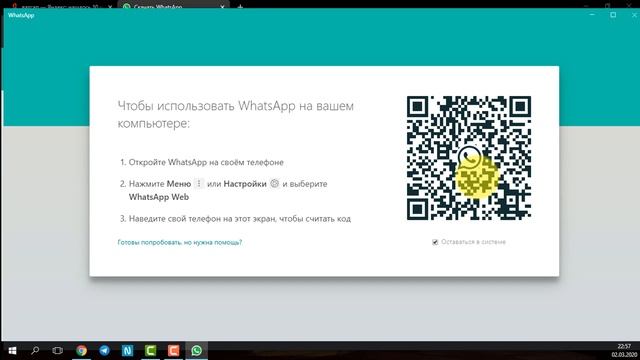Click the three-dot Меню icon in step 2
Image resolution: width=640 pixels, height=360 pixels.
[199, 184]
